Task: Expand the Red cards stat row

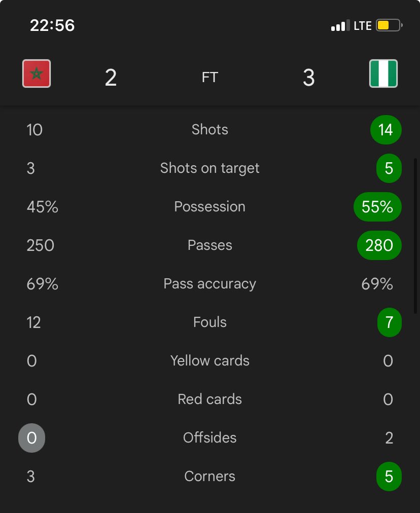Action: [x=209, y=399]
